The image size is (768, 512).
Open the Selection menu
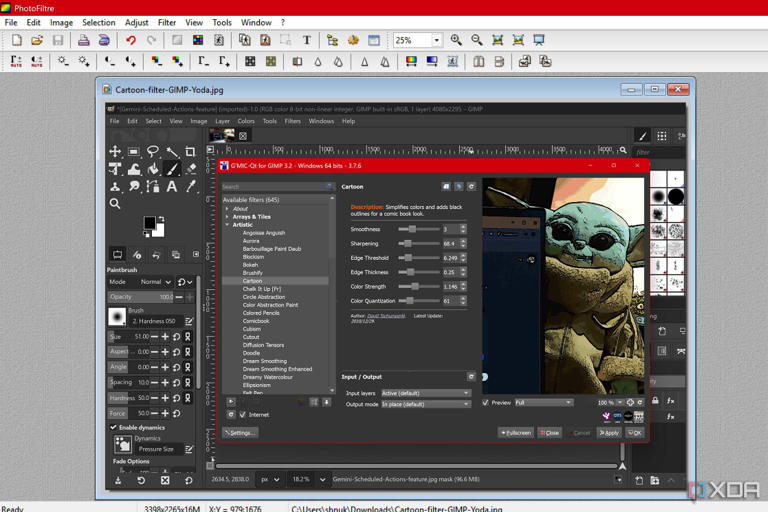[x=98, y=23]
